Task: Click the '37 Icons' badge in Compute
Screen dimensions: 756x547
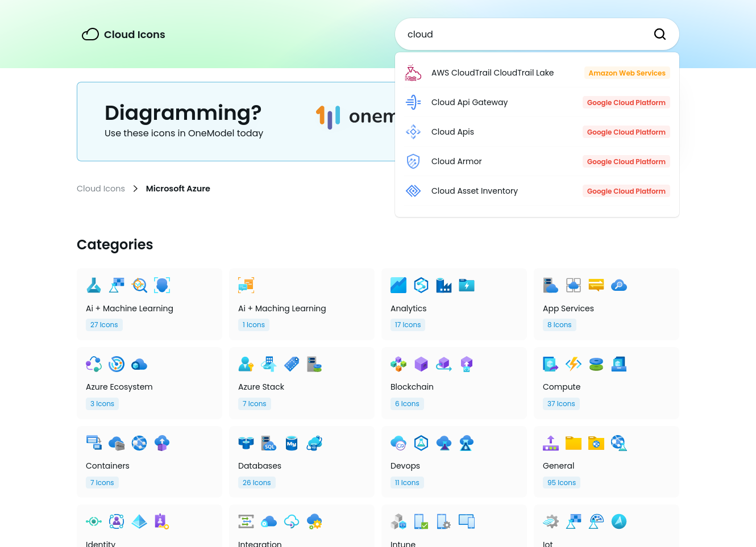Action: pos(561,404)
